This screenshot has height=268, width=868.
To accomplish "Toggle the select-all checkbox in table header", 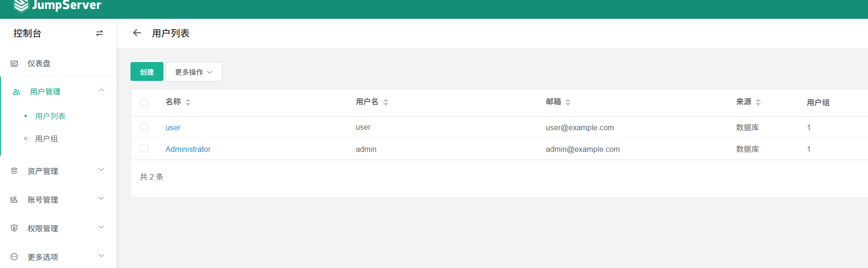I will [145, 102].
